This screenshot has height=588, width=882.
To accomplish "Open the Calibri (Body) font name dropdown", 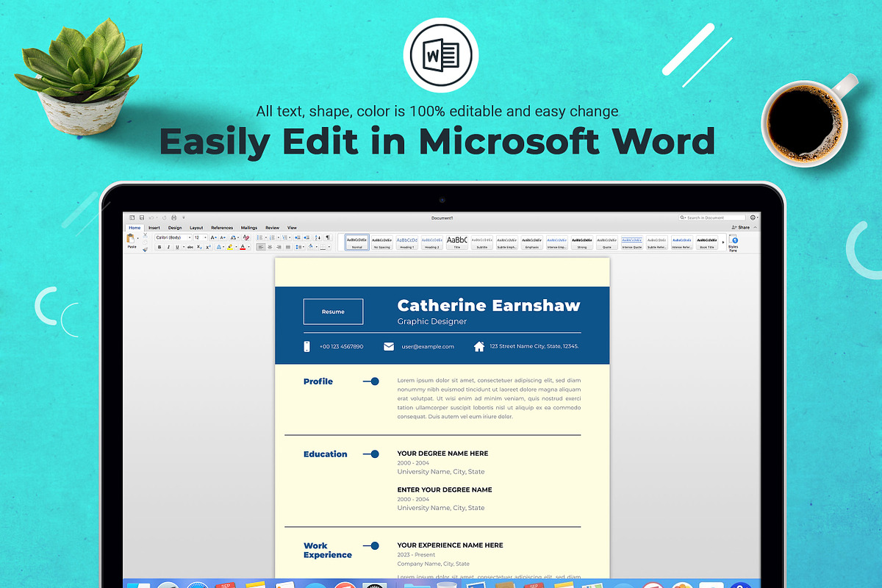I will pyautogui.click(x=190, y=237).
